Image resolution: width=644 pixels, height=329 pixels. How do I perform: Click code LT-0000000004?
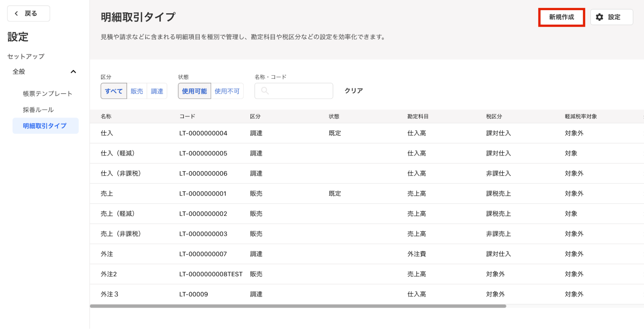[203, 133]
